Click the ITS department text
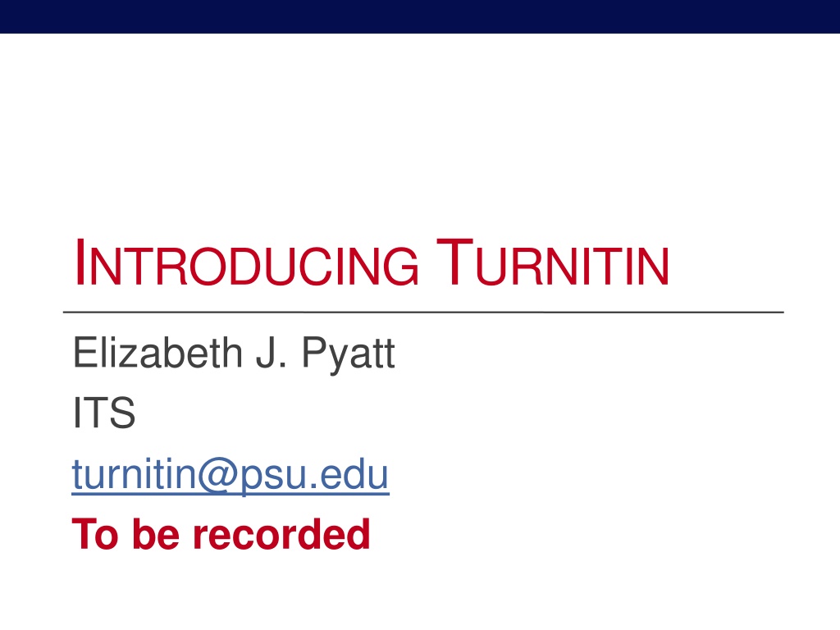840x630 pixels. (103, 414)
